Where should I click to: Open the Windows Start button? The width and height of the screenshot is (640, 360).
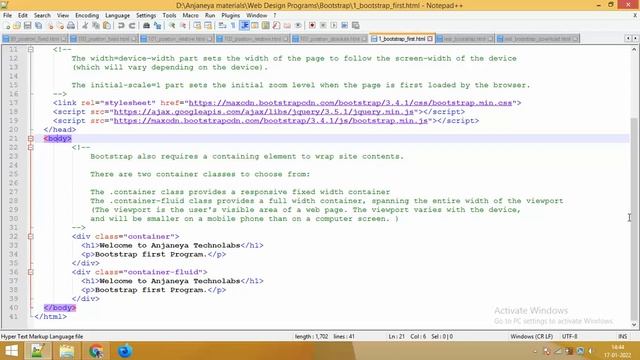point(11,351)
